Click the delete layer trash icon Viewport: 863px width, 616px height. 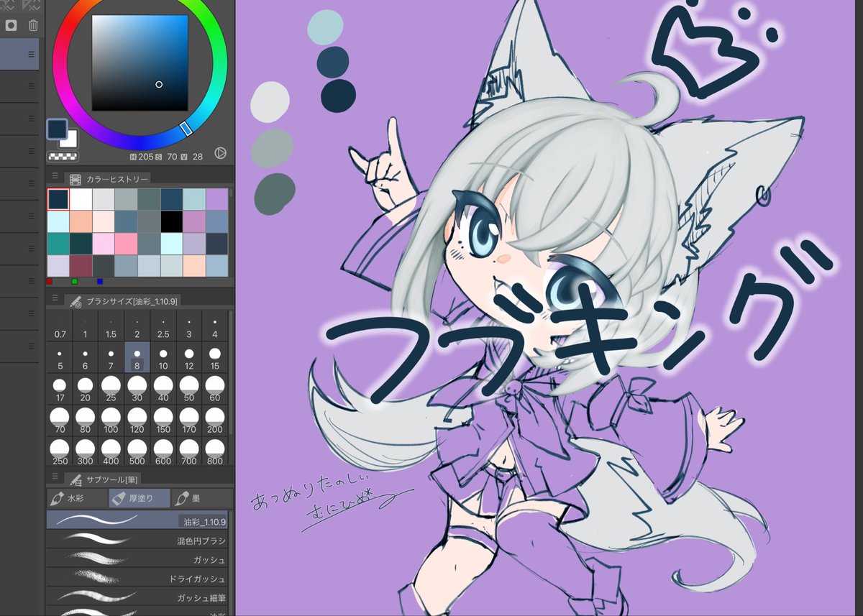(x=33, y=26)
